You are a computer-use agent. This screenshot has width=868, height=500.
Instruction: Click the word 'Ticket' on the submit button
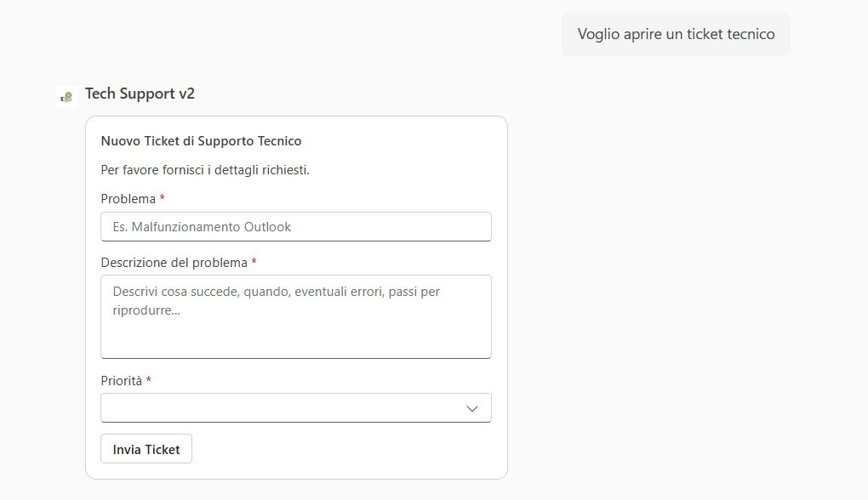pos(163,450)
